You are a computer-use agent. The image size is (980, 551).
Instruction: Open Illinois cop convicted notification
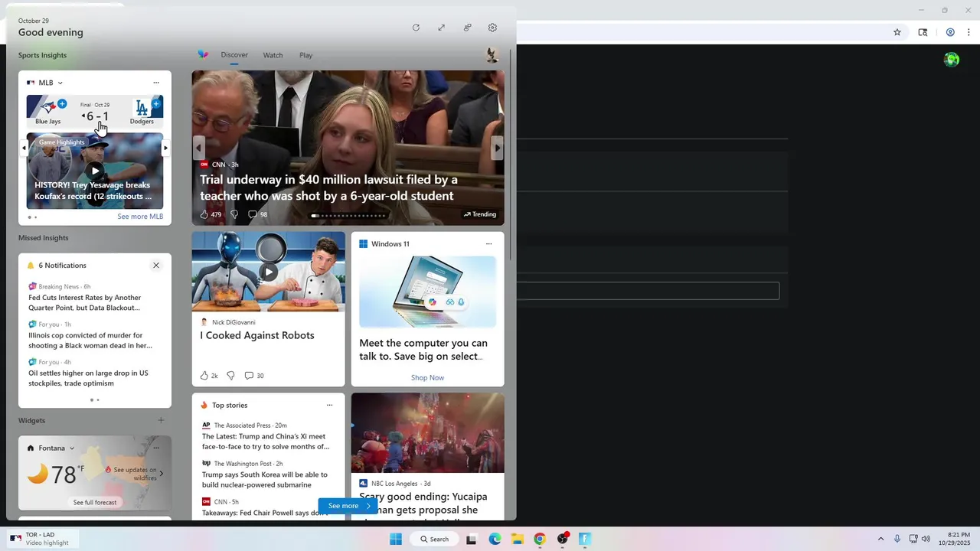pos(90,341)
